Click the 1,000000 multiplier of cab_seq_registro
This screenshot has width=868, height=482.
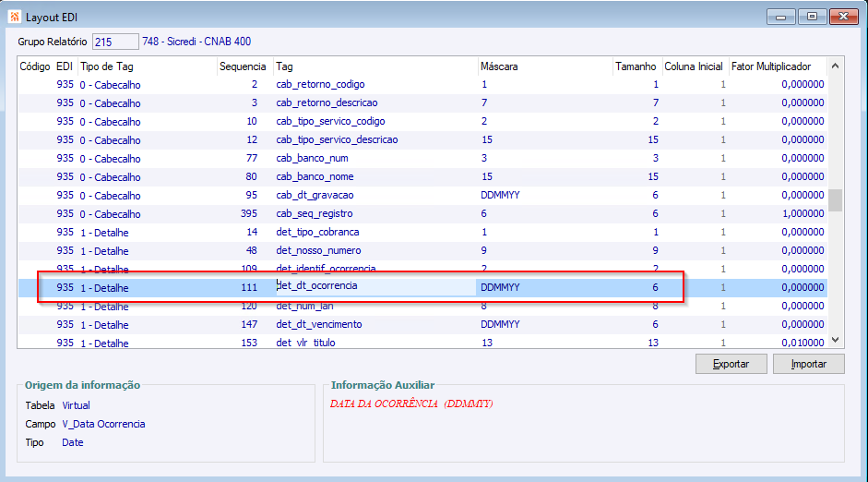coord(803,214)
